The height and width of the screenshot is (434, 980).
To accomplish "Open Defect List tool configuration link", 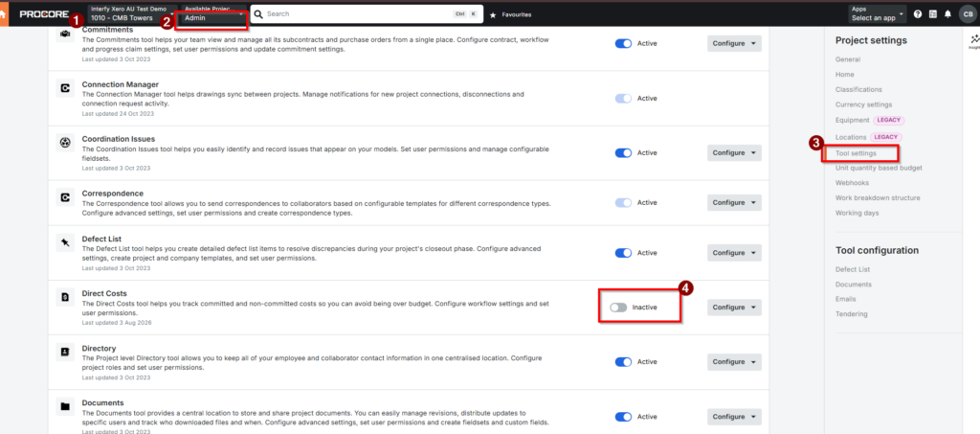I will (853, 269).
